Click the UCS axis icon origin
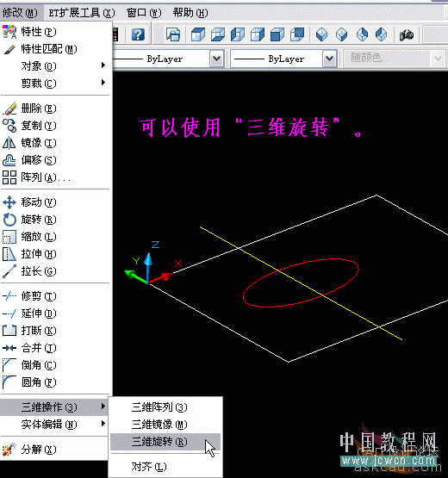 148,283
